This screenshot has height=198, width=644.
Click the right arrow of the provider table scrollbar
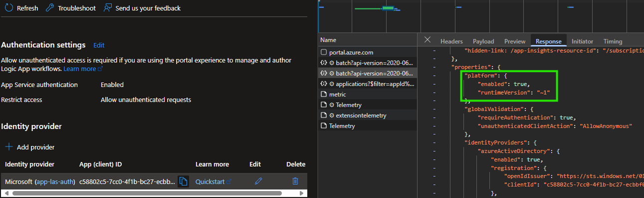coord(301,193)
